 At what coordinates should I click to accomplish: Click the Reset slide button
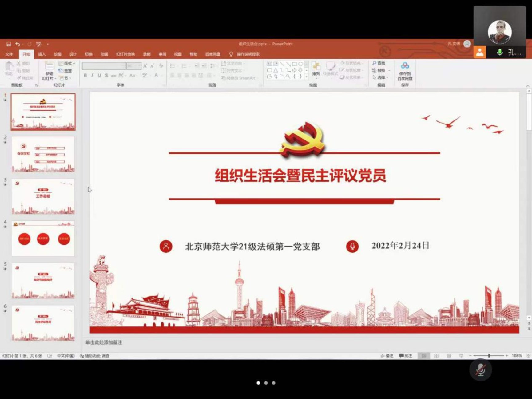[65, 71]
